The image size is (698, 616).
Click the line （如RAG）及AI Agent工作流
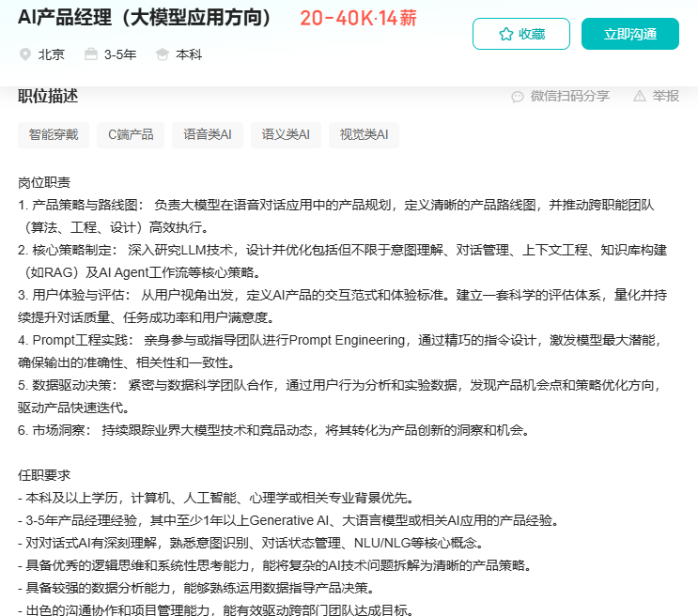coord(142,272)
